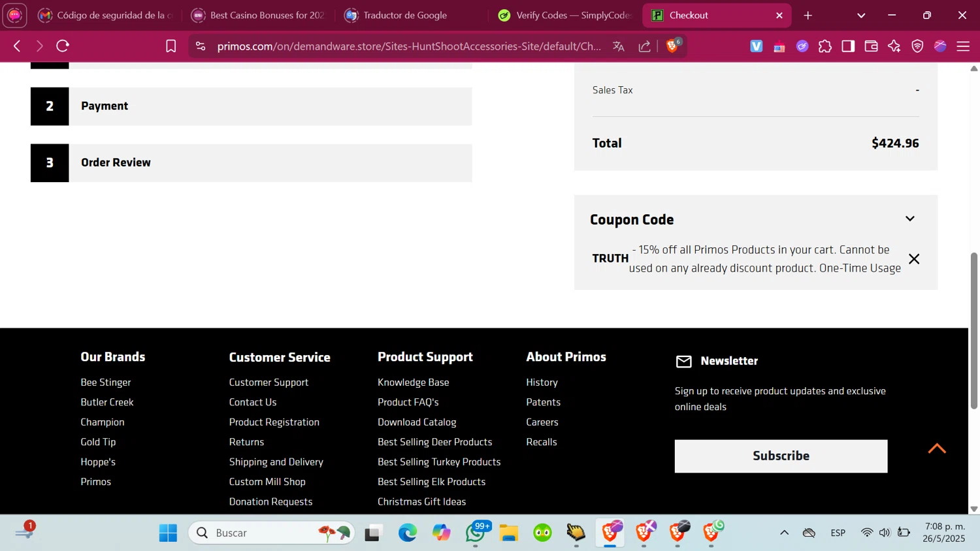The height and width of the screenshot is (551, 980).
Task: Click the blue V extension icon
Action: tap(756, 46)
